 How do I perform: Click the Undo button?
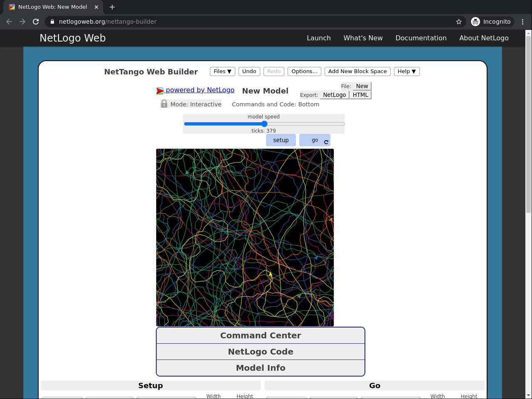[249, 71]
